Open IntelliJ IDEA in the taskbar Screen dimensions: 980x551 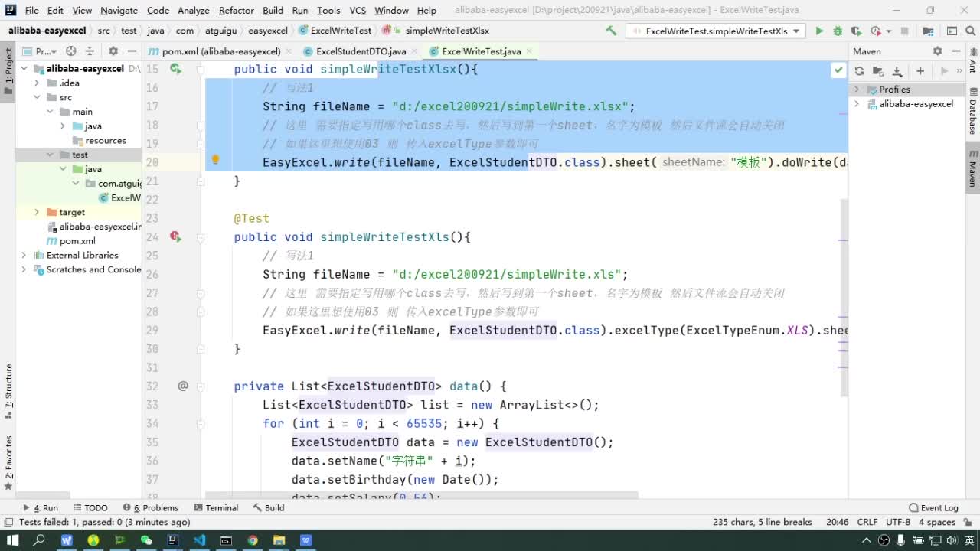click(x=173, y=540)
